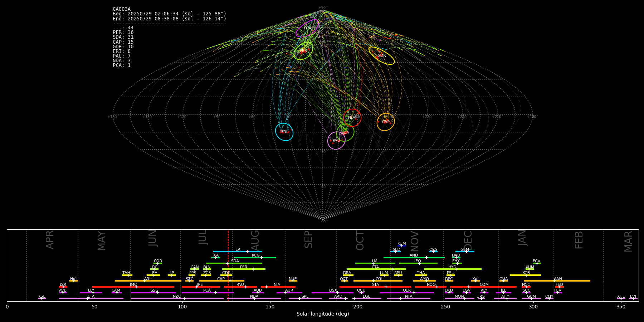Click 'PAU: 7' in the count legend
Image resolution: width=644 pixels, height=322 pixels.
[x=122, y=56]
